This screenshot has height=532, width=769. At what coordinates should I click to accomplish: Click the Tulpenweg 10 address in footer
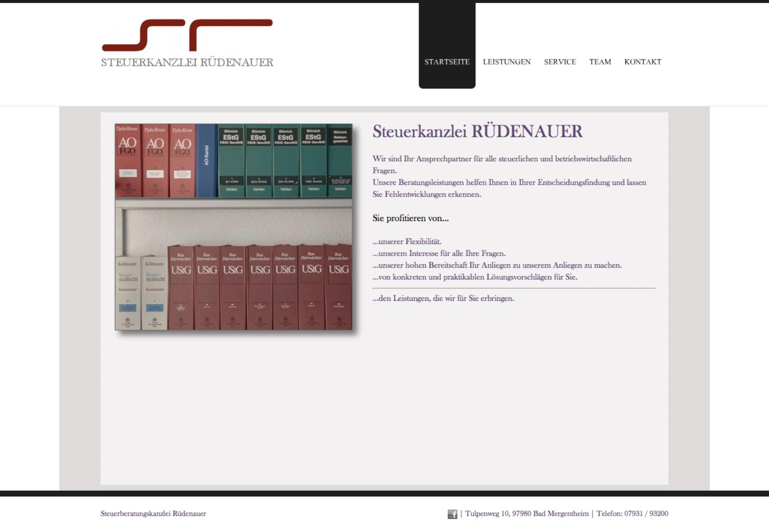click(x=527, y=514)
